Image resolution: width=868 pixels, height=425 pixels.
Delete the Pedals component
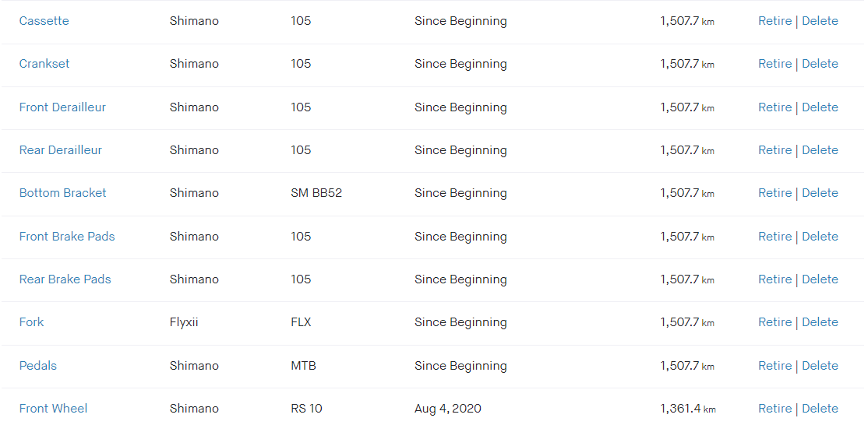820,366
